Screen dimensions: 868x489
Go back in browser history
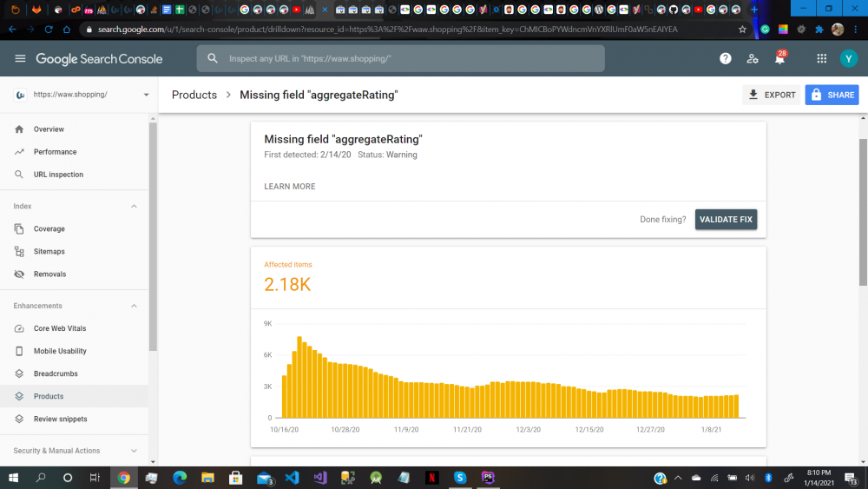click(x=13, y=30)
